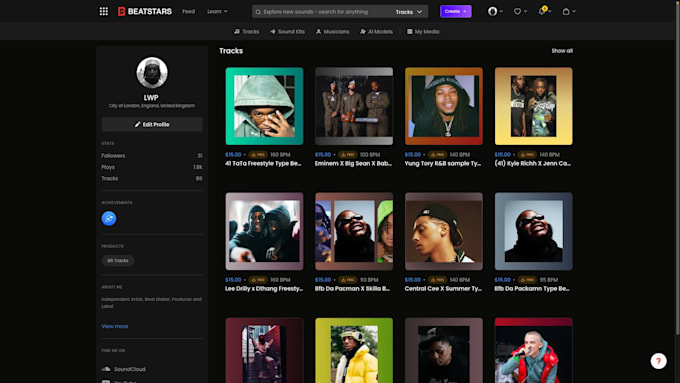Open the SoundCloud social link

[x=124, y=369]
